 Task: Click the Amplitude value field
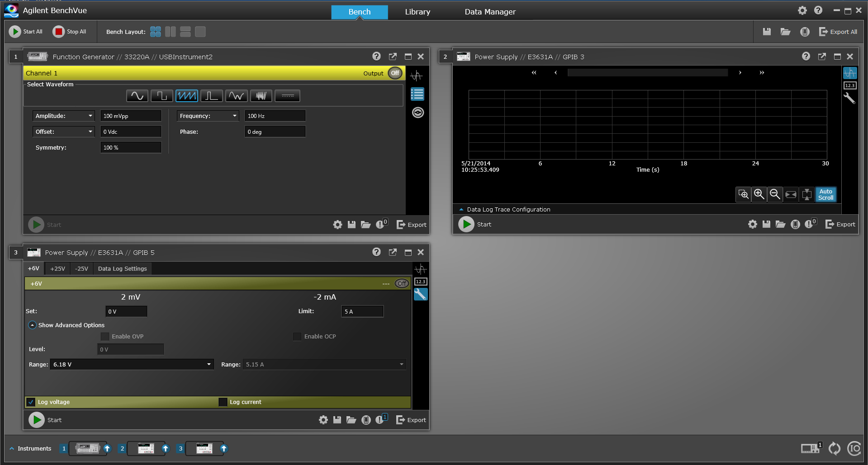131,116
